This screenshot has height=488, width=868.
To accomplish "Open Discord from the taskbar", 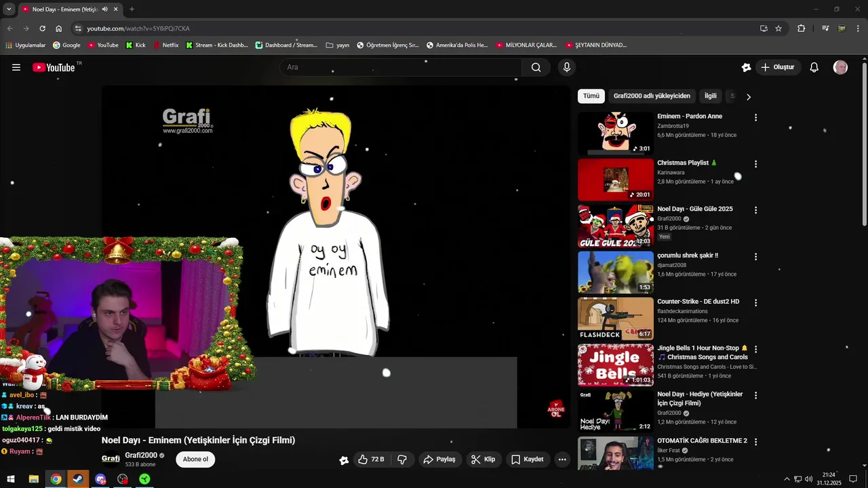I will click(x=100, y=479).
